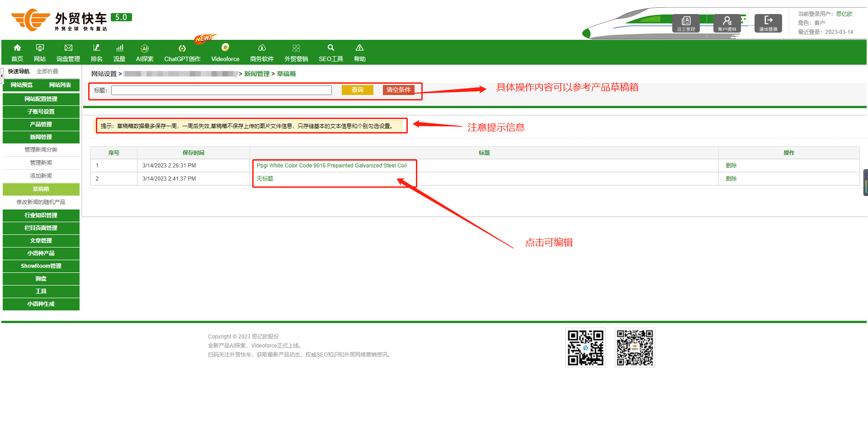Expand 子账号设置 sidebar section
Image resolution: width=868 pixels, height=438 pixels.
point(41,112)
